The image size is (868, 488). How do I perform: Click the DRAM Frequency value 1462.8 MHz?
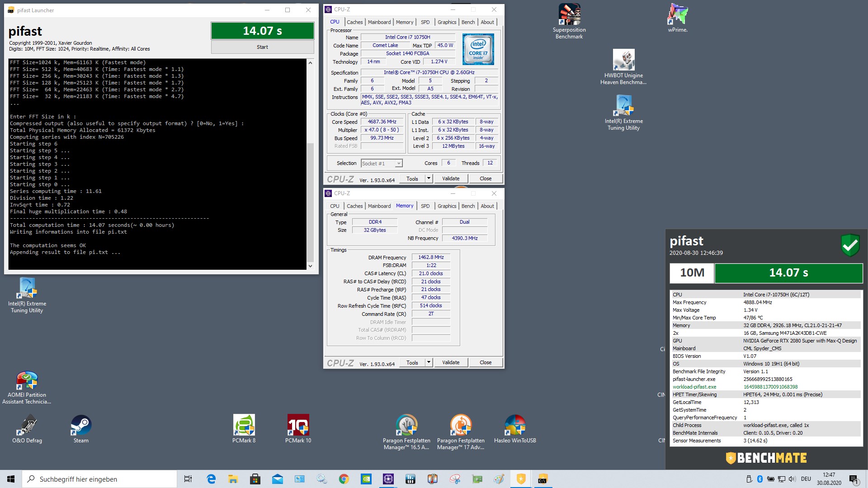(x=431, y=257)
